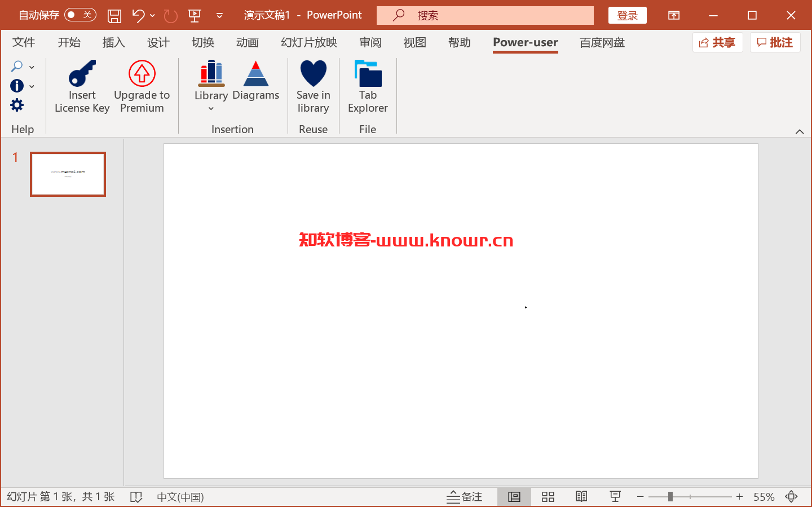Switch to Reading view icon
The width and height of the screenshot is (812, 507).
(x=581, y=497)
